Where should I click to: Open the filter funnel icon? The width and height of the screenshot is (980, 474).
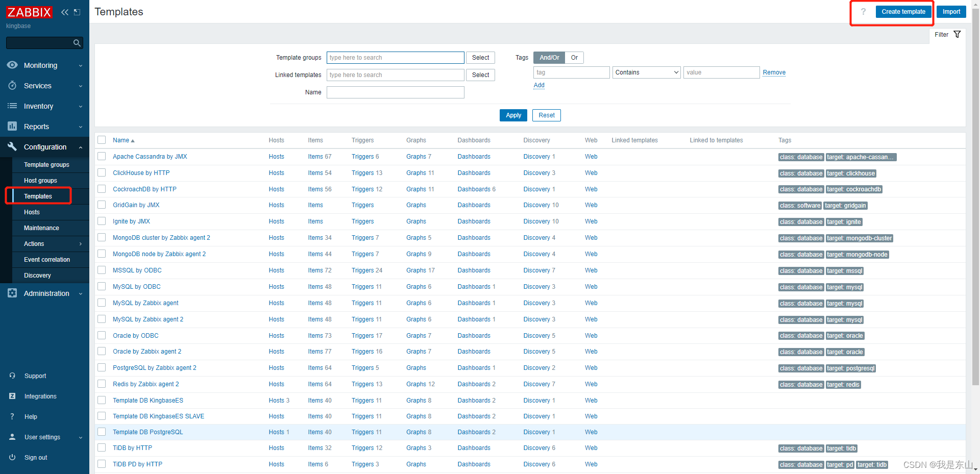point(957,34)
